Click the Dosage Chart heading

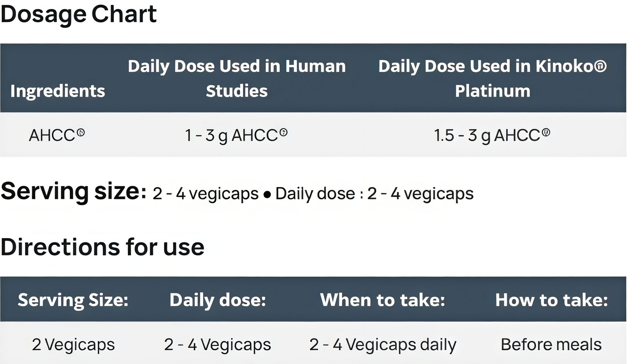click(79, 15)
